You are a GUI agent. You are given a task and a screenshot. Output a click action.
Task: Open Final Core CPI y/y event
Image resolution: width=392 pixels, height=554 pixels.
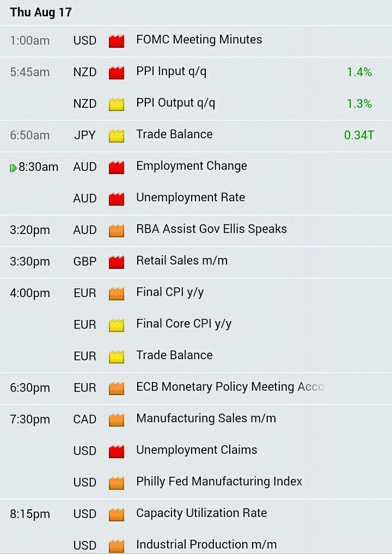click(x=196, y=325)
